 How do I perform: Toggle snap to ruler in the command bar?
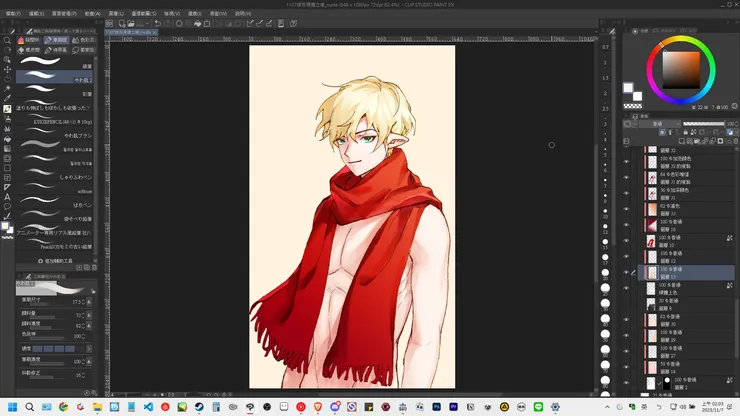click(250, 23)
